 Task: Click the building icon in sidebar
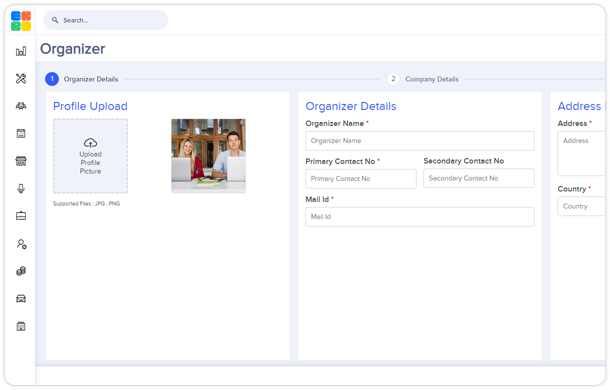21,326
